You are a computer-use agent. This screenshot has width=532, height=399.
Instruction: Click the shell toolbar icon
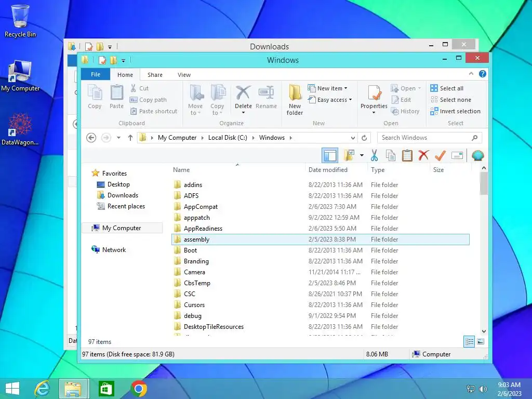[x=478, y=155]
